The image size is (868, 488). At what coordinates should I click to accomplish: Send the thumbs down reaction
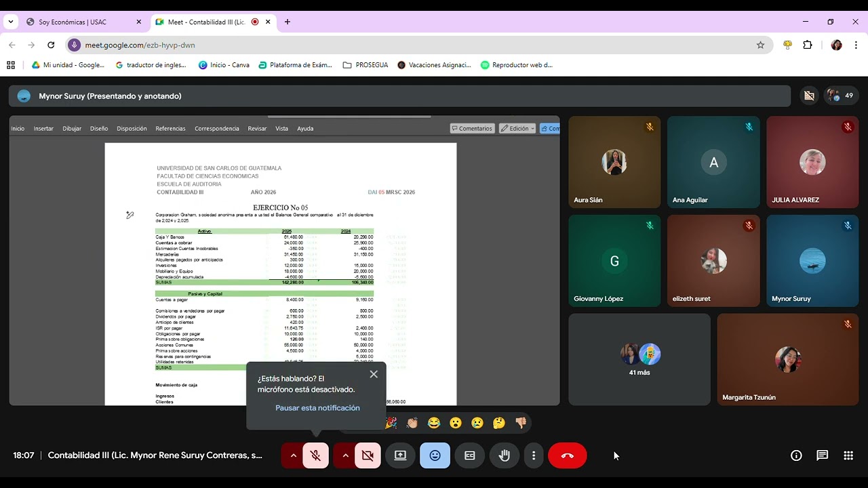tap(521, 423)
